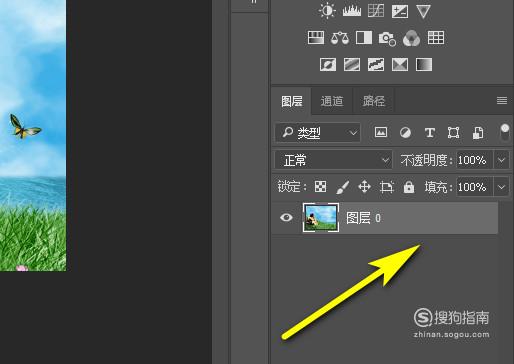Add a Photo Filter adjustment (camera icon)
Image resolution: width=514 pixels, height=364 pixels.
pos(387,38)
